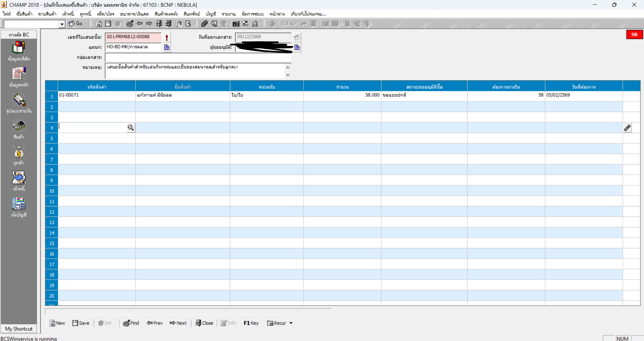Open the บัญชี menu

(211, 14)
